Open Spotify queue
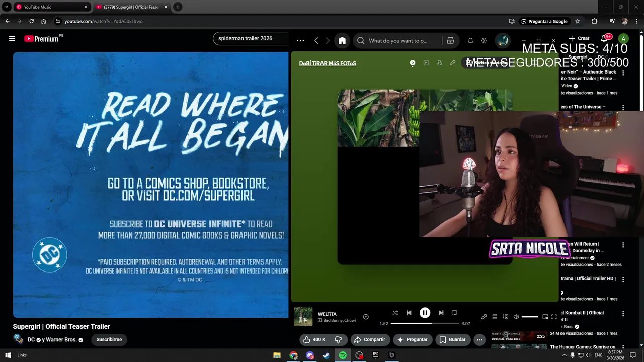This screenshot has width=644, height=362. [495, 317]
